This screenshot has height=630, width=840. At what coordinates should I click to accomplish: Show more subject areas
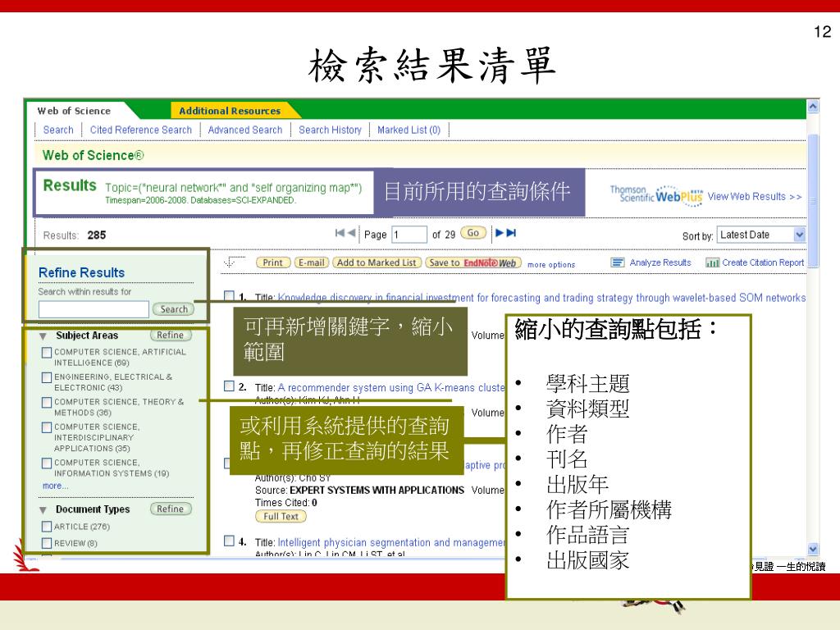tap(55, 486)
